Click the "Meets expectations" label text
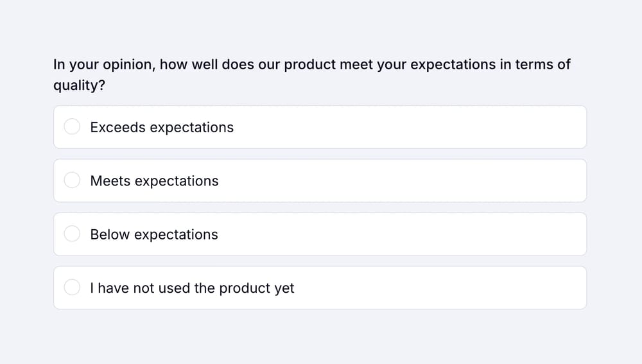This screenshot has width=642, height=364. [154, 181]
